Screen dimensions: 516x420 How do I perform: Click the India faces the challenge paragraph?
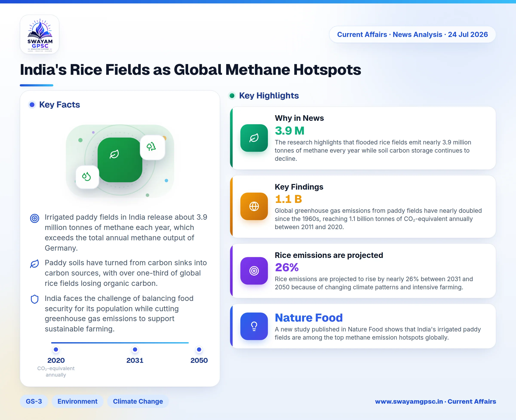point(119,314)
